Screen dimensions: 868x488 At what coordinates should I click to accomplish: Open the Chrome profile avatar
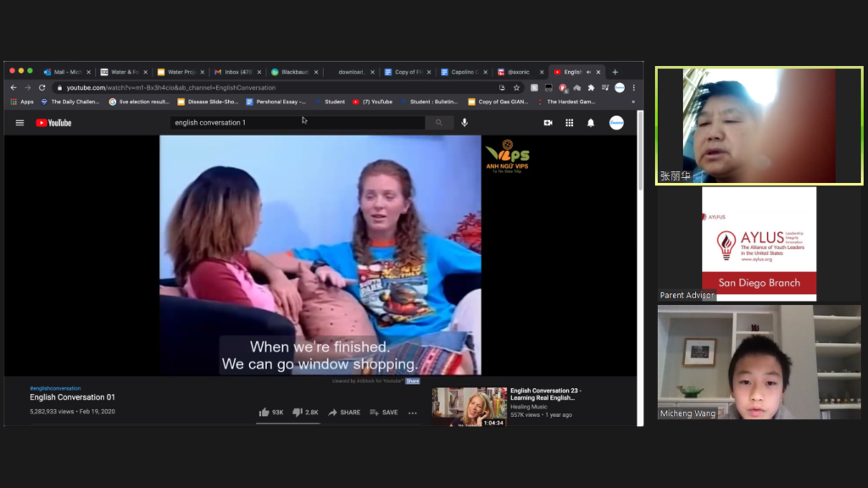point(620,87)
